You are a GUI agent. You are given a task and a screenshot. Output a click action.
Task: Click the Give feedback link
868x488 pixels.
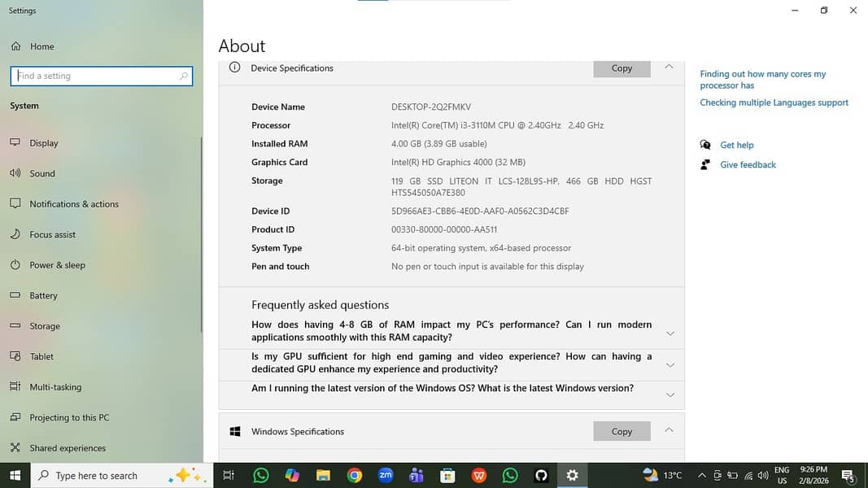[747, 164]
